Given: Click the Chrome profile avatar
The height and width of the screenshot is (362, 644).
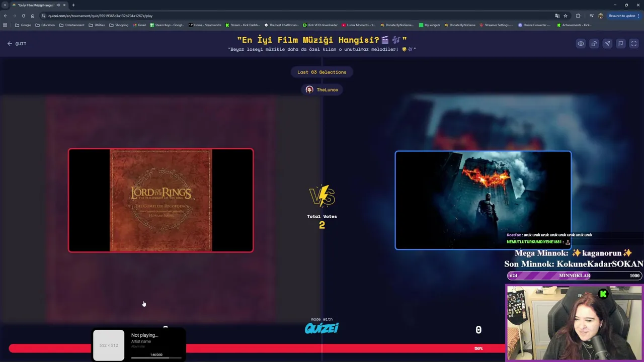Looking at the screenshot, I should (601, 16).
